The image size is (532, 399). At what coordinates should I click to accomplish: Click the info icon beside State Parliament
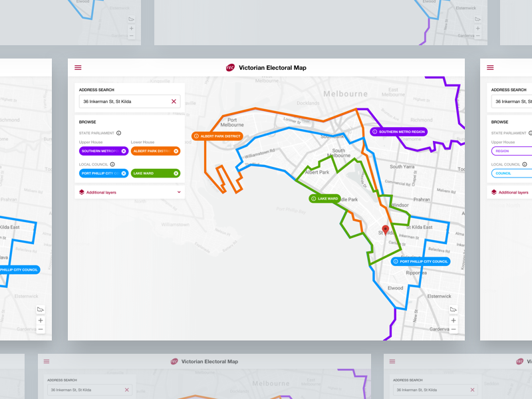click(119, 132)
